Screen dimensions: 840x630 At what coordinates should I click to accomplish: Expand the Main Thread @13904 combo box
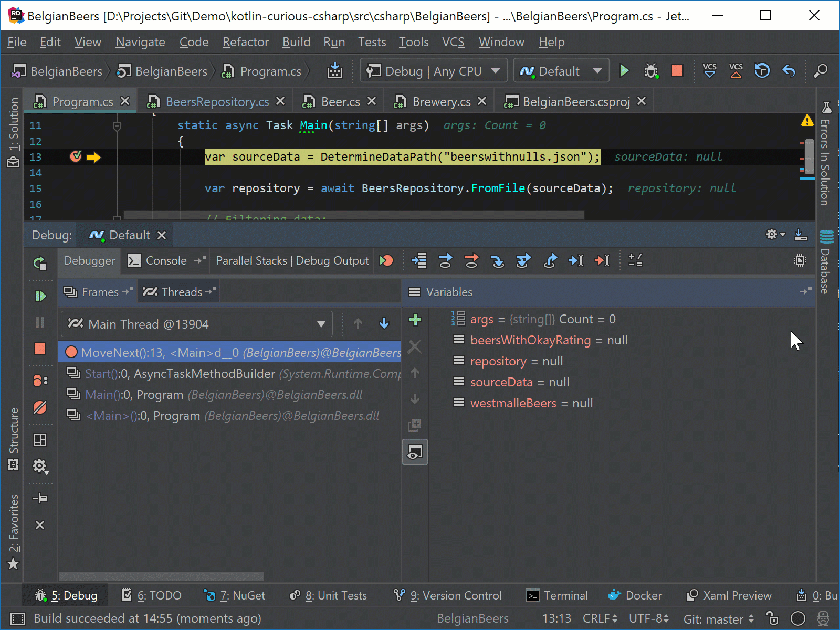[x=321, y=324]
